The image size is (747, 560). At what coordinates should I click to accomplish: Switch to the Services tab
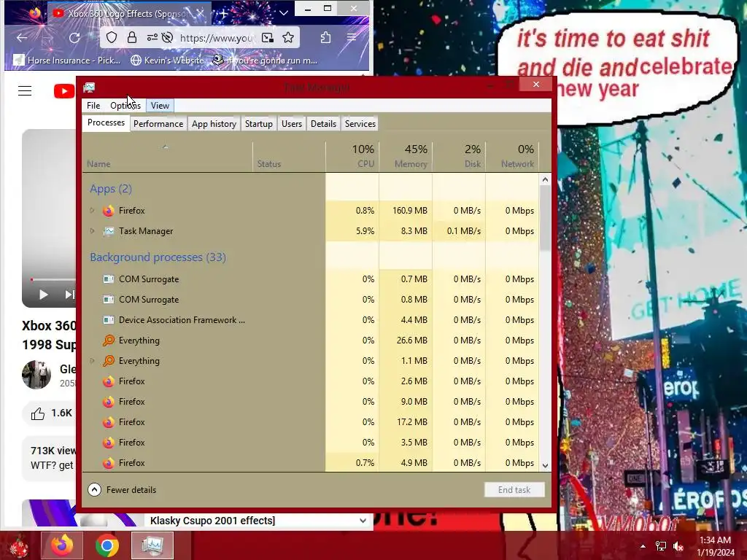coord(360,124)
